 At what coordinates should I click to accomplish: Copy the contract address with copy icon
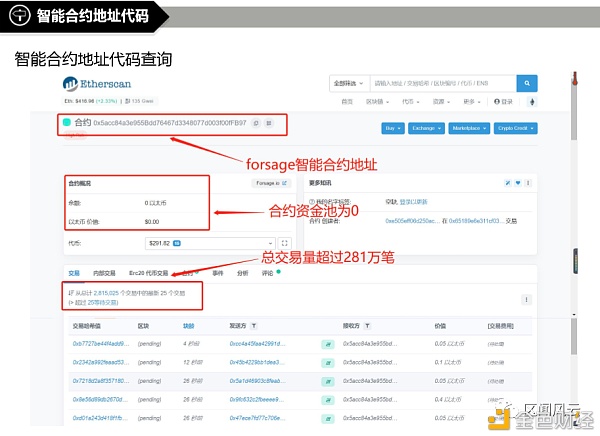click(x=256, y=123)
